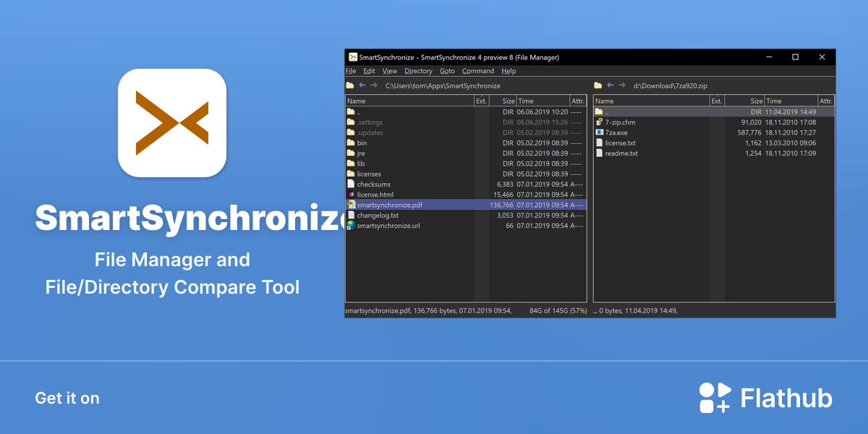Open the Help menu

click(x=509, y=71)
